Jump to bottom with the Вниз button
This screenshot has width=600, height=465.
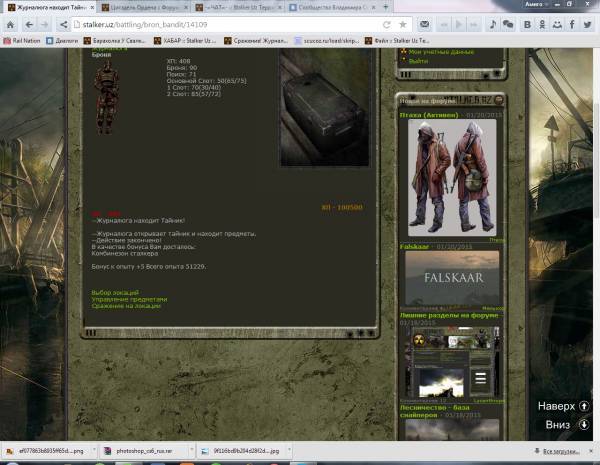click(567, 424)
